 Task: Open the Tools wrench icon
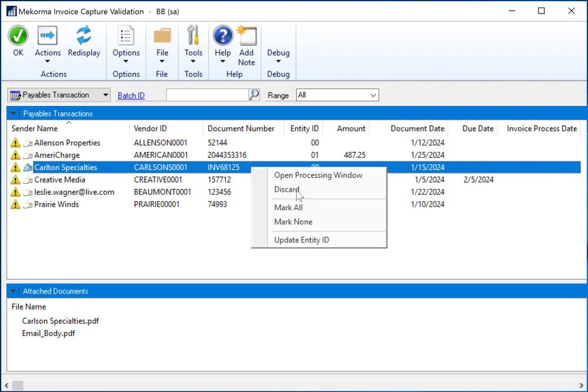(x=193, y=36)
